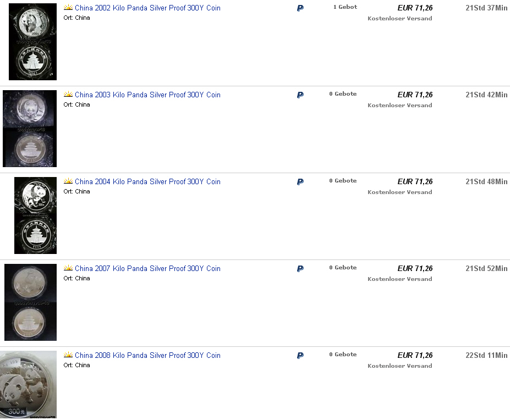Click the 2002 Panda coin thumbnail image

tap(32, 42)
